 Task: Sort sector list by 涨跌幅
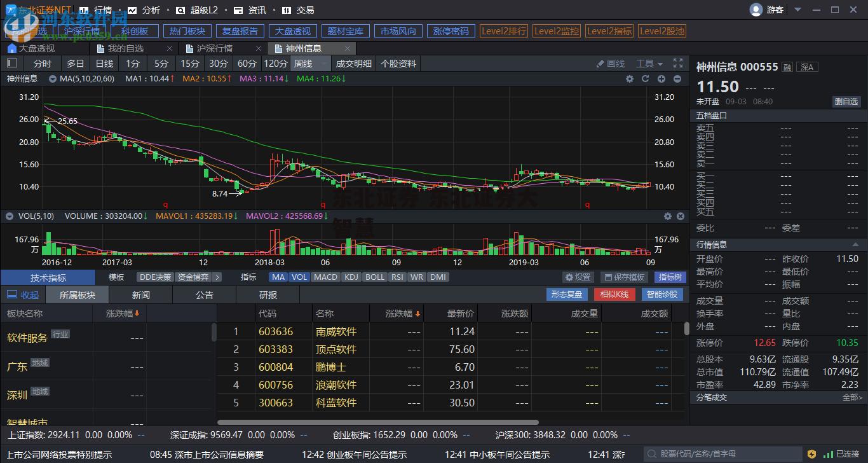(x=123, y=314)
